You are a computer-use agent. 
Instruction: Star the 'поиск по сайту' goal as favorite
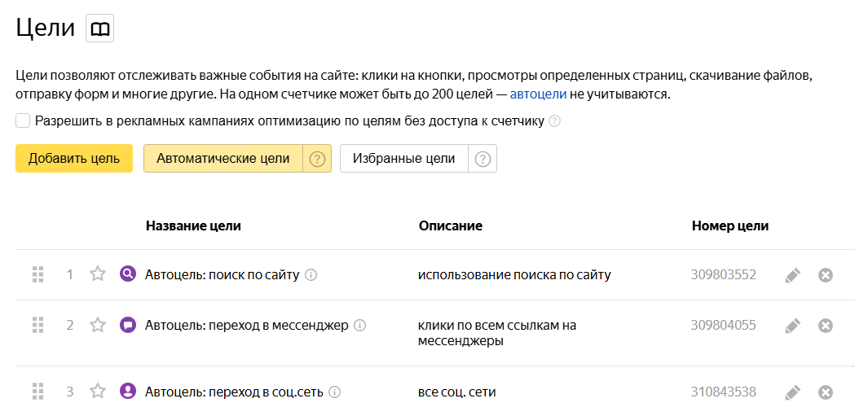pos(98,274)
